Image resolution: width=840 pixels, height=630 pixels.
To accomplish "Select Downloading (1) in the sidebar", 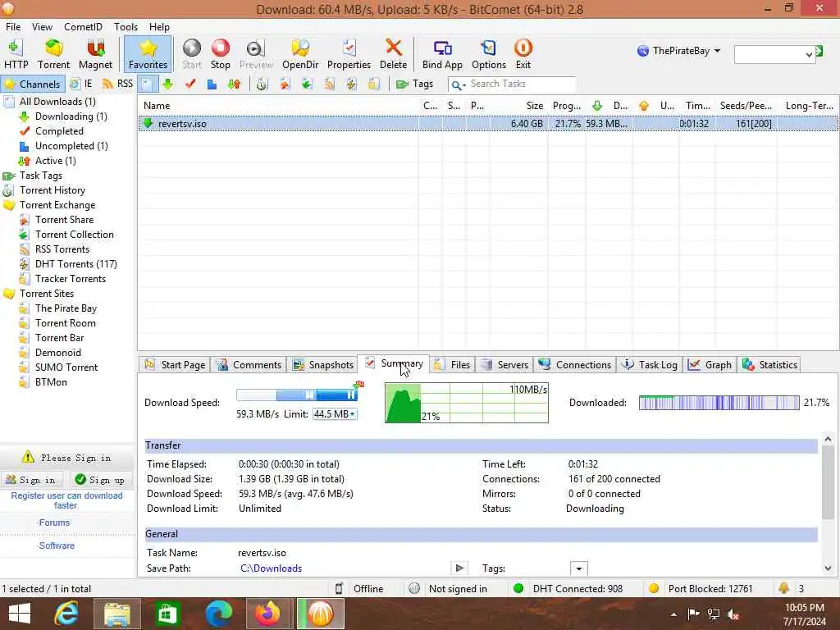I will point(71,116).
